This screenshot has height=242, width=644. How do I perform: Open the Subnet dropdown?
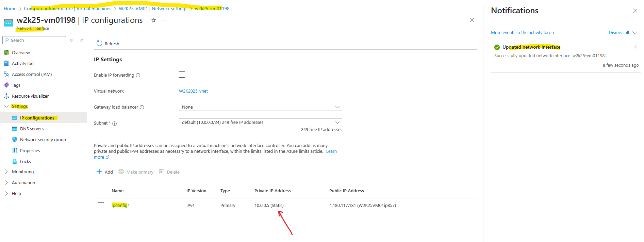point(260,122)
